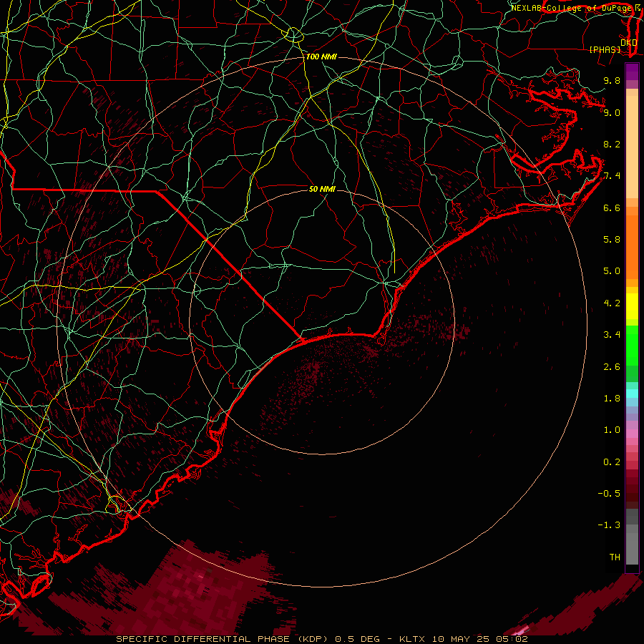Click the 9.0 legend value

click(x=612, y=112)
